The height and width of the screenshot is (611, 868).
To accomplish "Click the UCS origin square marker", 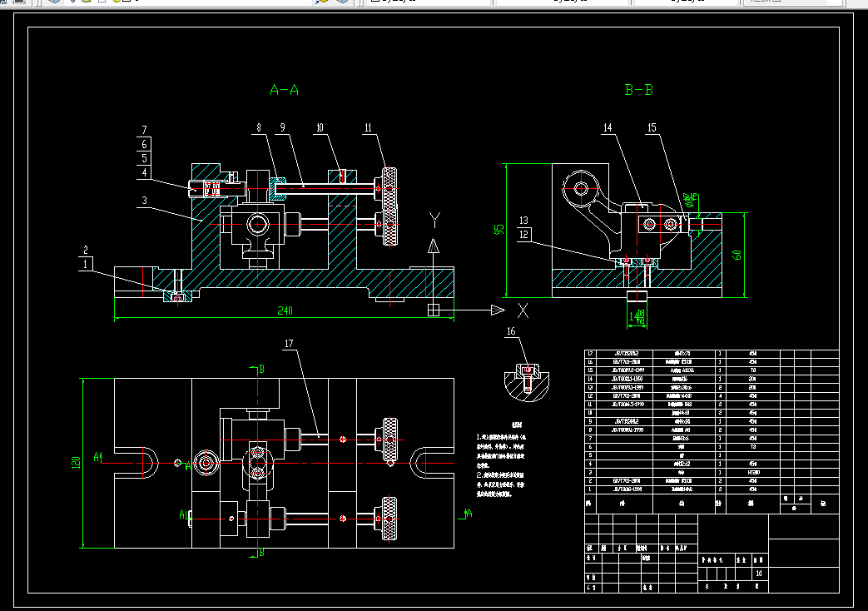I will click(434, 310).
